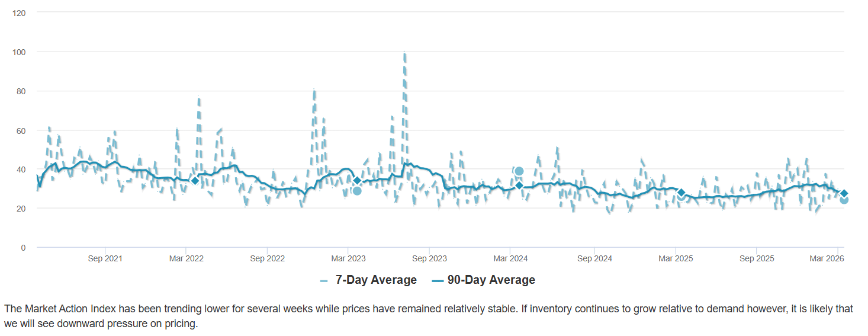Click the Sep 2023 x-axis label
This screenshot has height=336, width=868.
tap(429, 259)
